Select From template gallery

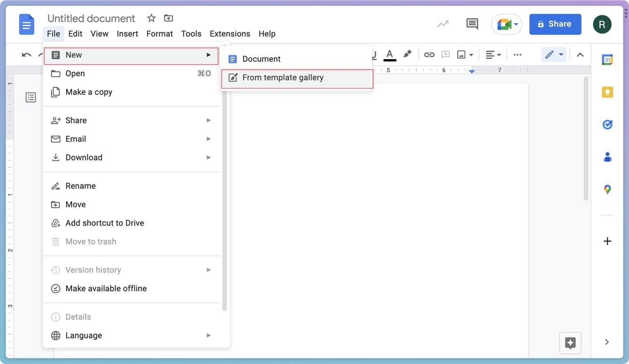point(283,78)
